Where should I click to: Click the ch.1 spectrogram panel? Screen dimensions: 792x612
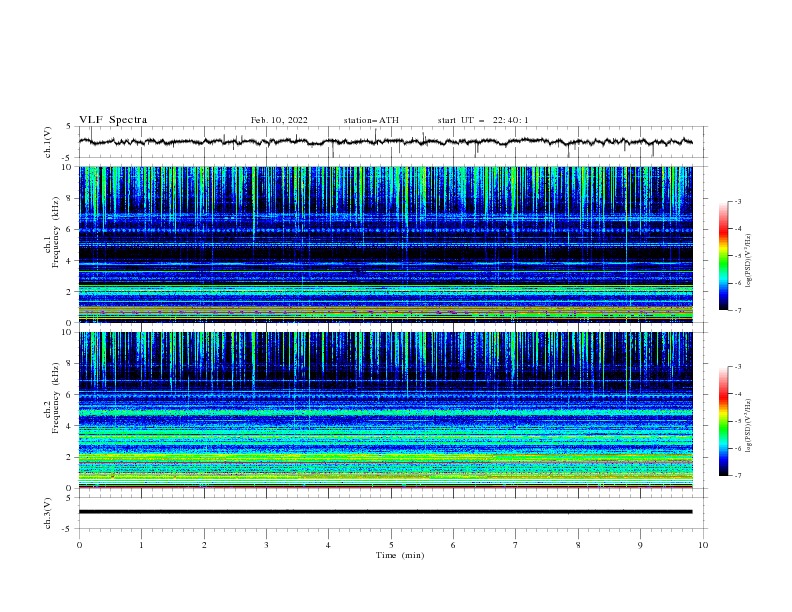click(x=385, y=244)
